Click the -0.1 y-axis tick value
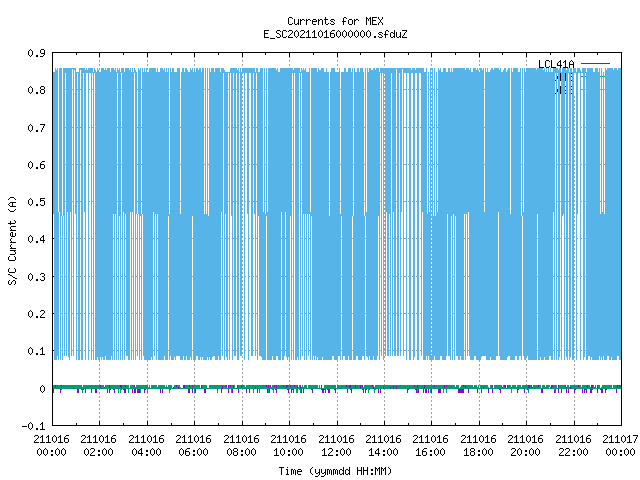640x480 pixels. [x=33, y=426]
